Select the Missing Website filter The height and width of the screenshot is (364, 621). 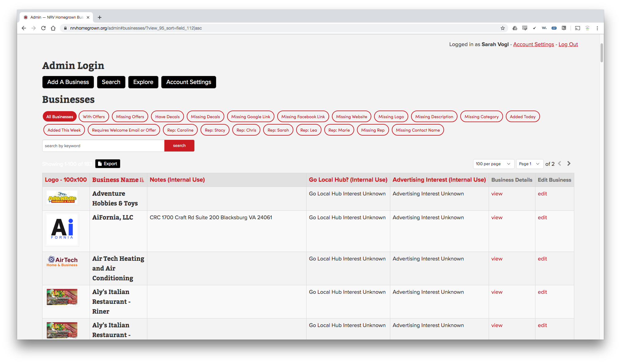[352, 117]
